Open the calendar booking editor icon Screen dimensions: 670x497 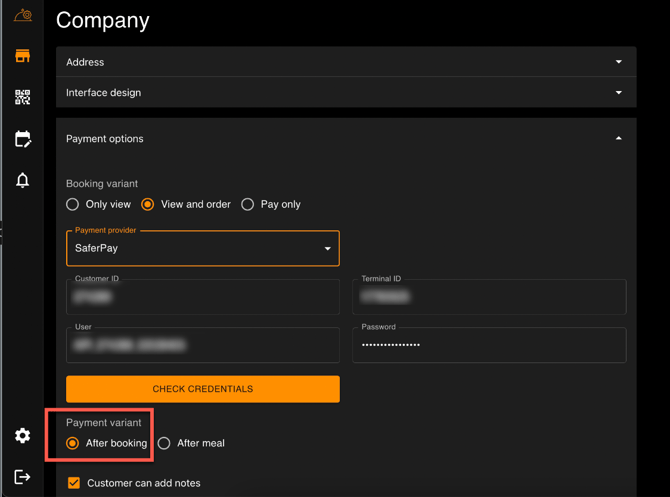click(22, 139)
